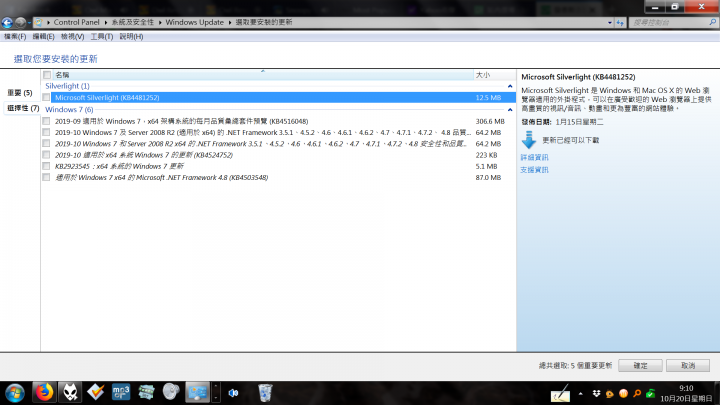The image size is (720, 405).
Task: Go back with the Back arrow button
Action: (x=7, y=22)
